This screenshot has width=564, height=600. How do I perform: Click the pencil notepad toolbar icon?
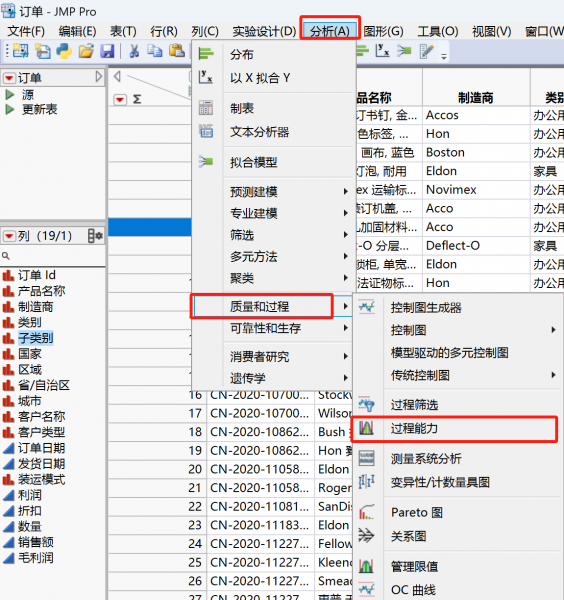click(x=426, y=51)
